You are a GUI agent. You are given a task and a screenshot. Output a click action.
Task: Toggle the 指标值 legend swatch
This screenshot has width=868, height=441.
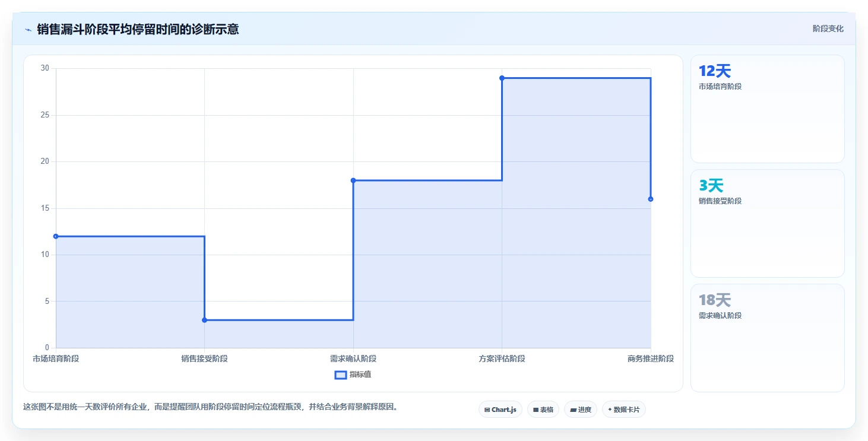[x=341, y=375]
